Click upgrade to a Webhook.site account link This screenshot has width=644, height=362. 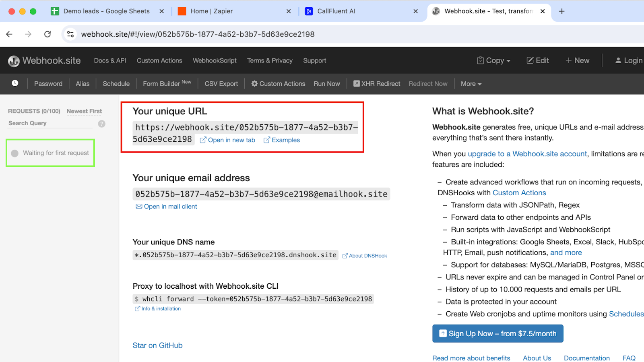coord(527,154)
